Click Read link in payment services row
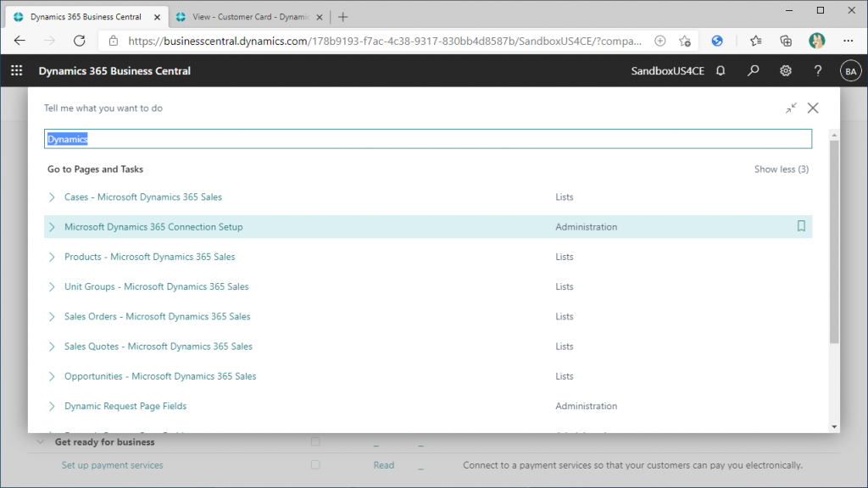The width and height of the screenshot is (868, 488). click(x=384, y=465)
